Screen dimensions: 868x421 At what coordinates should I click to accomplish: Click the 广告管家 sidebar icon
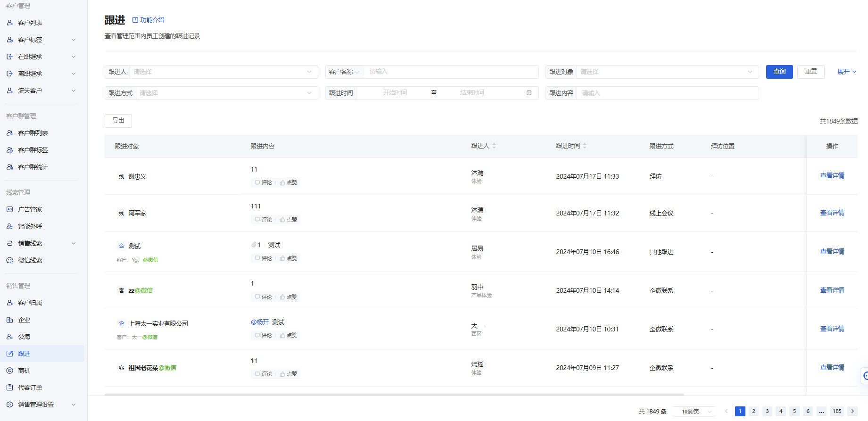(9, 209)
